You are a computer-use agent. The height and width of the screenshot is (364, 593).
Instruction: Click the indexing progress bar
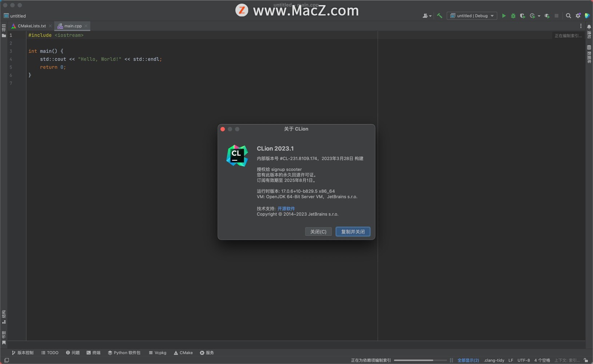(420, 360)
